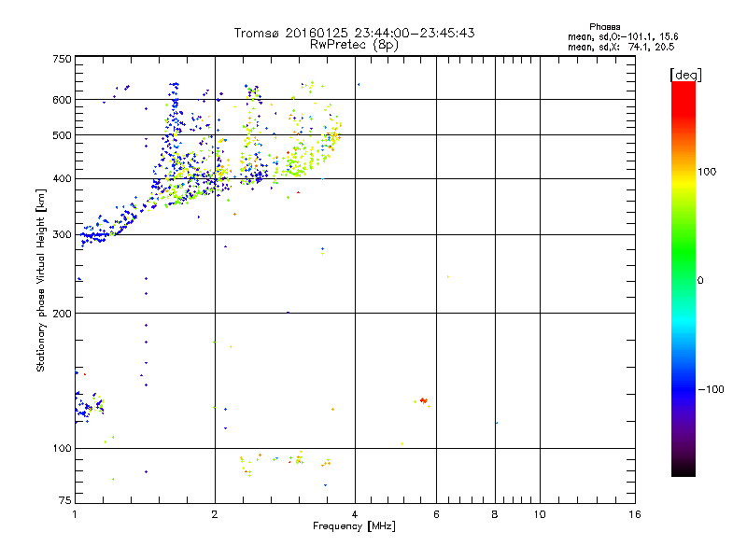Click the frequency axis tick '4'
This screenshot has height=560, width=747.
355,514
